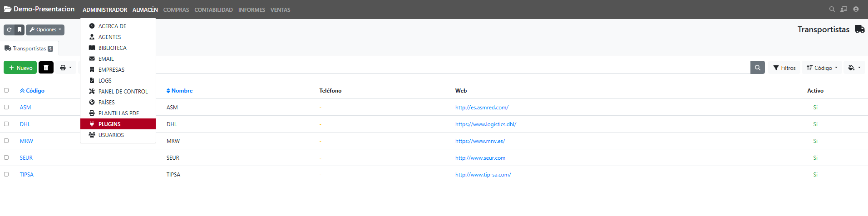
Task: Expand the Opciones dropdown
Action: [x=45, y=30]
